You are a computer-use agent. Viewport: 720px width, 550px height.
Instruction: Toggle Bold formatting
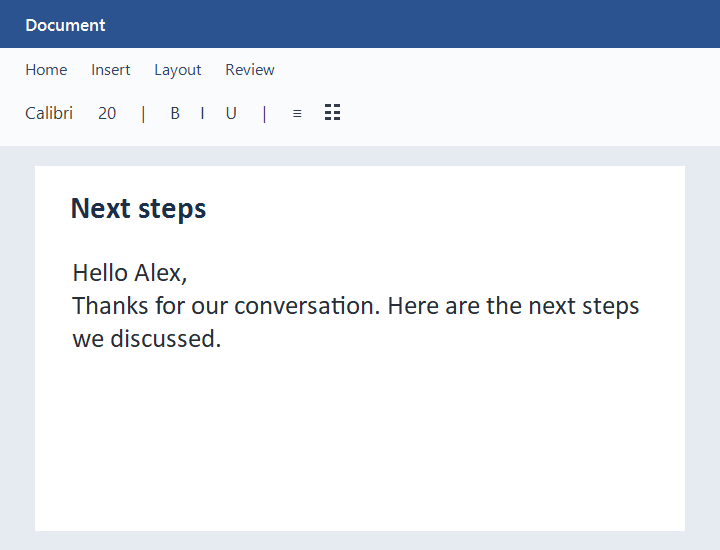click(x=175, y=113)
